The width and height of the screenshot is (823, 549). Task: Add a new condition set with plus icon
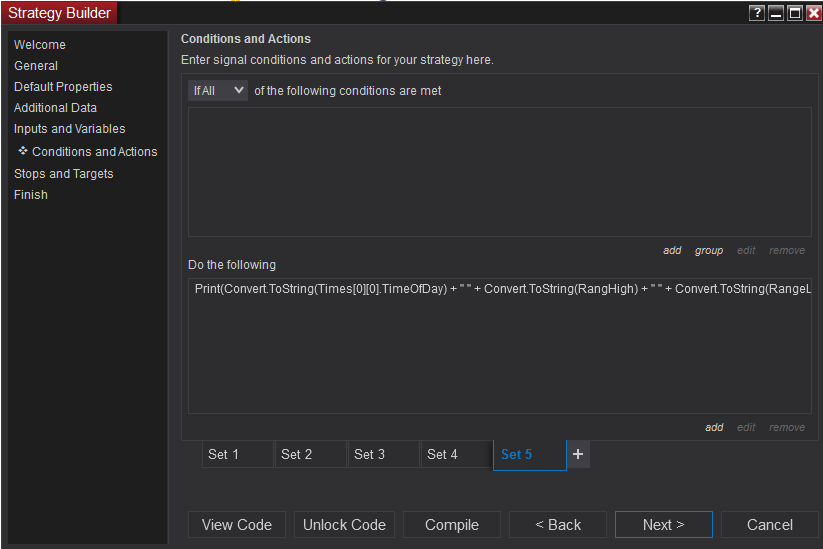tap(577, 454)
